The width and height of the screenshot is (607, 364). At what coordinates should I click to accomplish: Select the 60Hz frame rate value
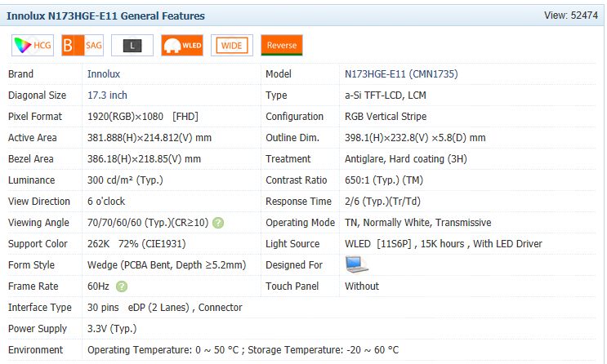click(98, 286)
